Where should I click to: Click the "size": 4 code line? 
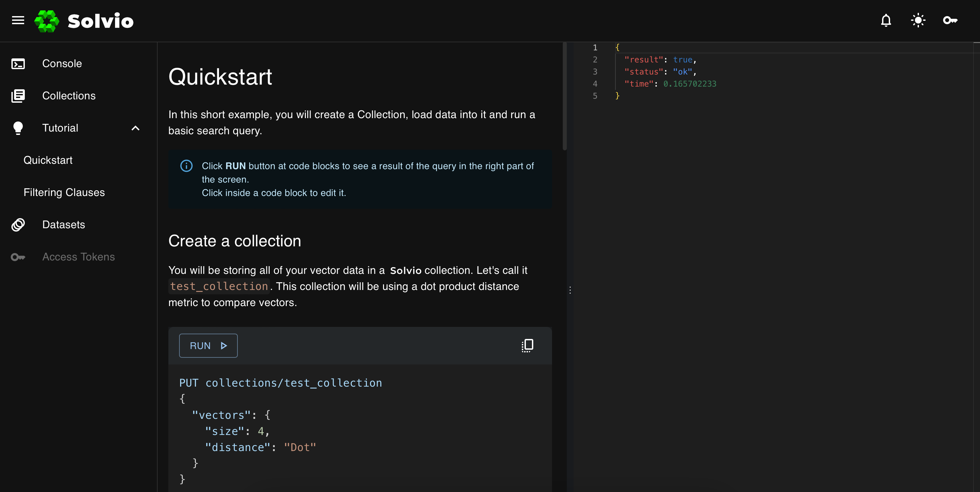pos(237,432)
